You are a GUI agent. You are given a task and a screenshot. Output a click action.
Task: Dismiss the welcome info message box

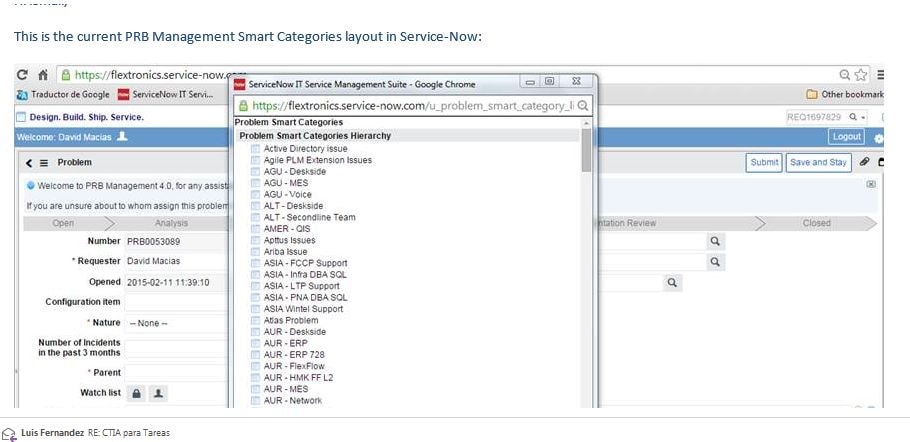pos(871,184)
